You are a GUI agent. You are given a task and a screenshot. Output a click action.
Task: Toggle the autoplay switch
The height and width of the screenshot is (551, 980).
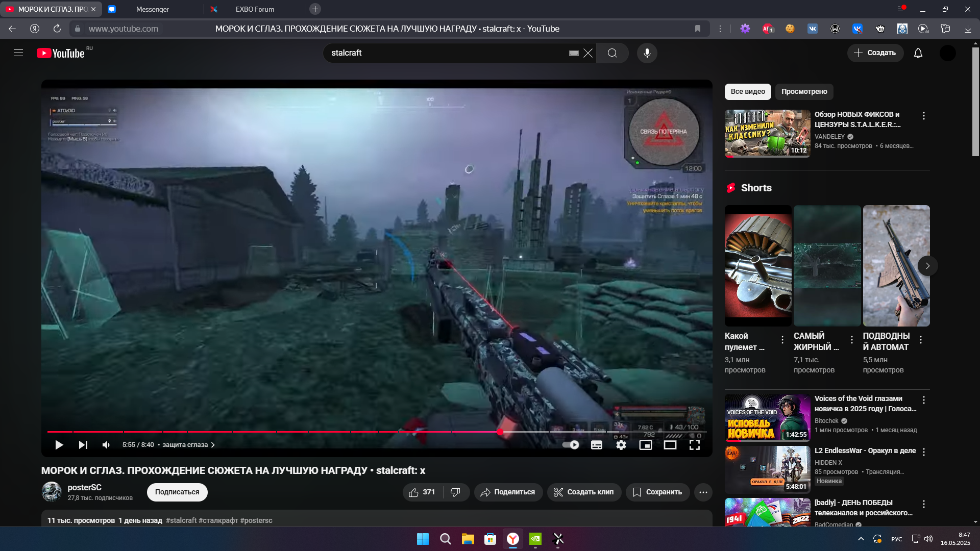coord(571,445)
